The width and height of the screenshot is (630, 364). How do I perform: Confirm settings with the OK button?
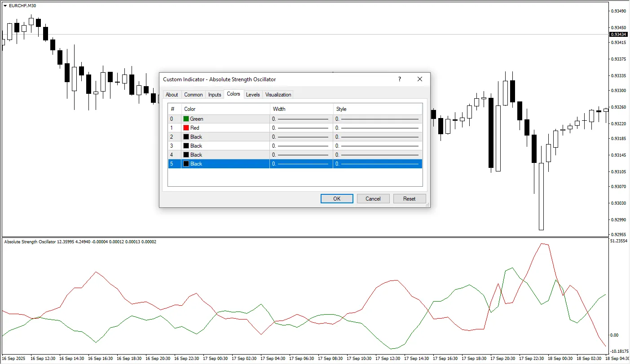[x=336, y=198]
